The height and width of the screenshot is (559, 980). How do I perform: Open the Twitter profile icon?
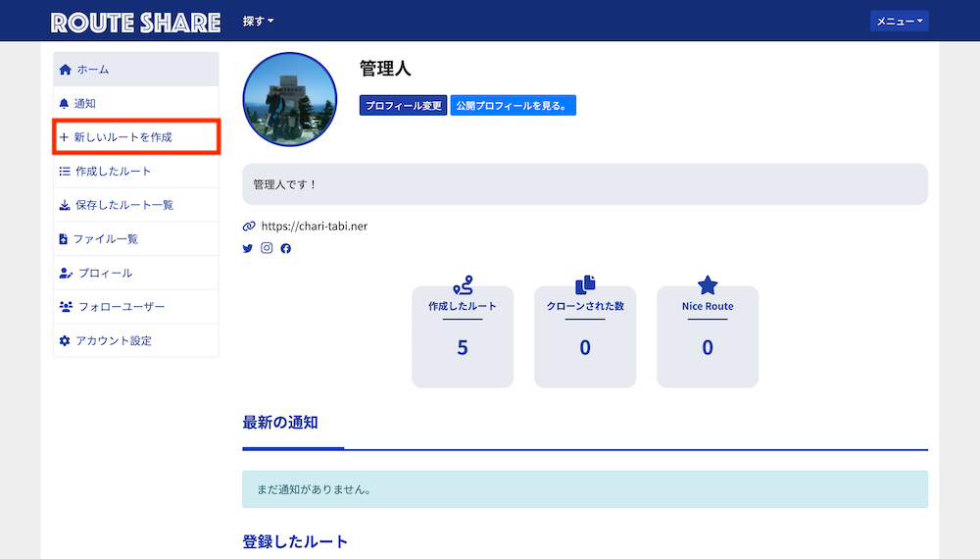[x=248, y=248]
